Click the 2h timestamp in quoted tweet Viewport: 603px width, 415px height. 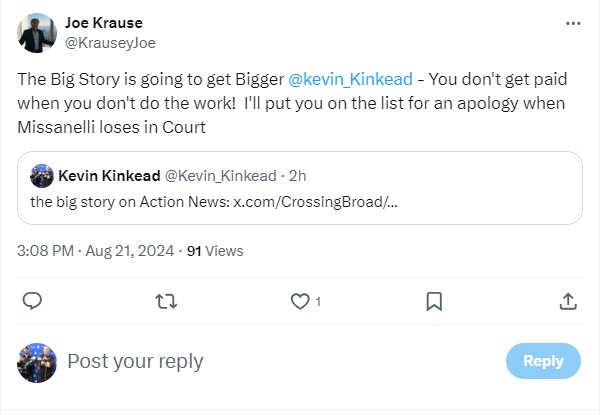(x=297, y=176)
